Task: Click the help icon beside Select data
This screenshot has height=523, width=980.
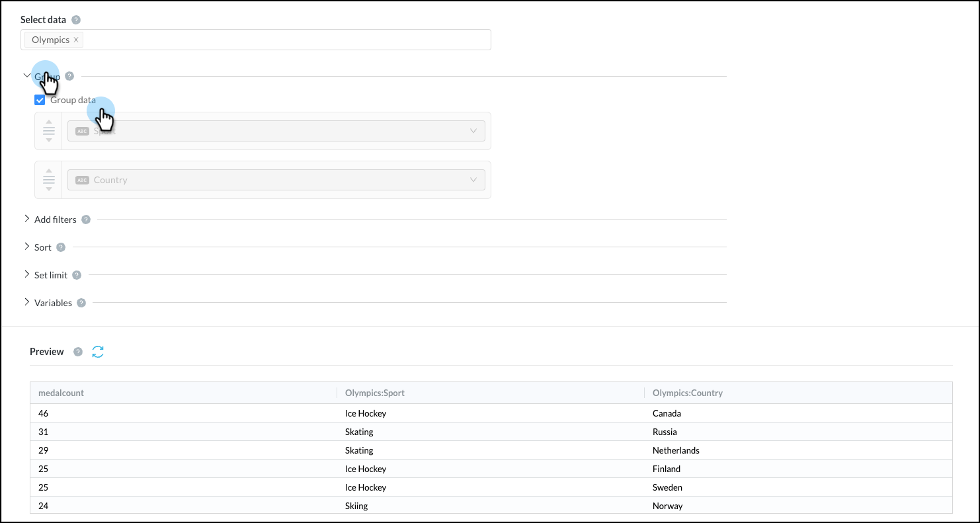Action: 76,20
